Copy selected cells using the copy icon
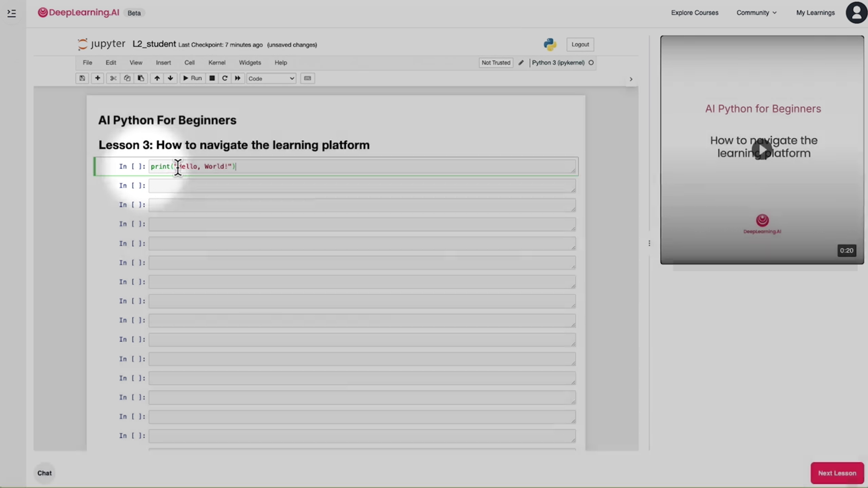868x488 pixels. [127, 78]
